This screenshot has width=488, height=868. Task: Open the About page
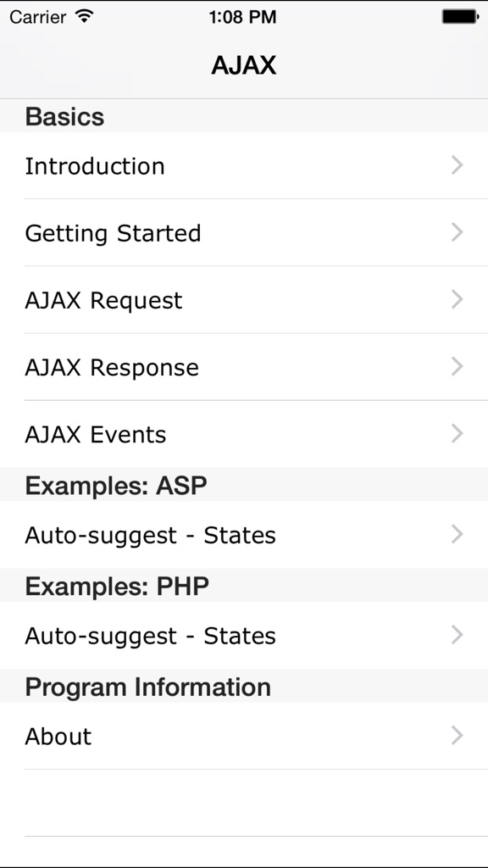[x=58, y=737]
